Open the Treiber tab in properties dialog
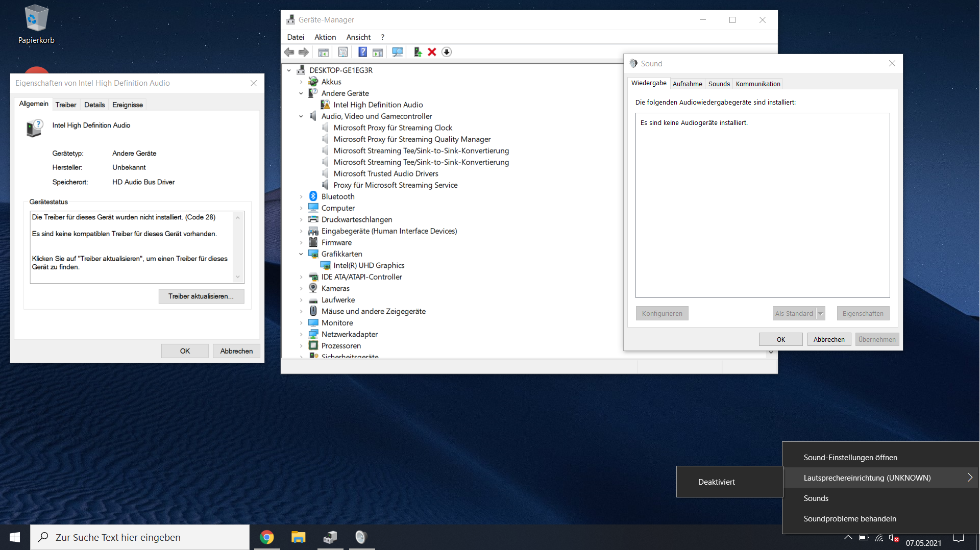The height and width of the screenshot is (551, 980). click(66, 105)
